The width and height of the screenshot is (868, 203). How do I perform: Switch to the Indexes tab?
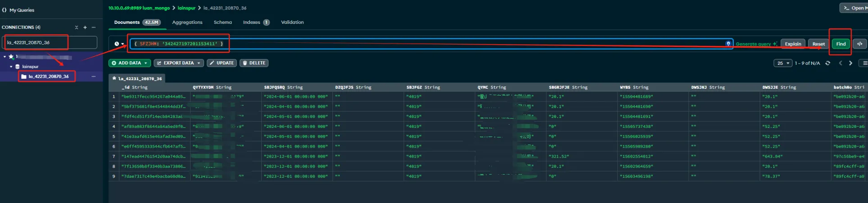256,22
